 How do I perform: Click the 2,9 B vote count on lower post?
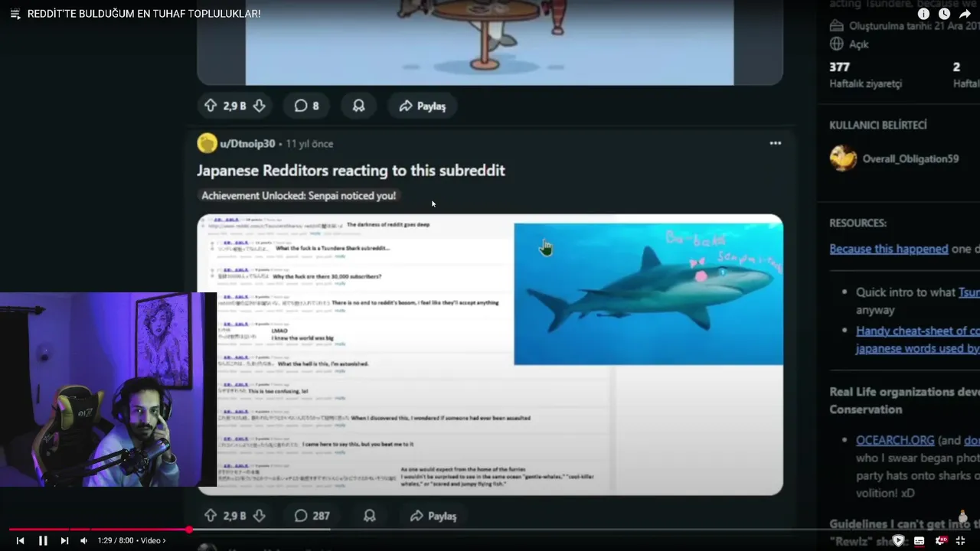coord(234,516)
